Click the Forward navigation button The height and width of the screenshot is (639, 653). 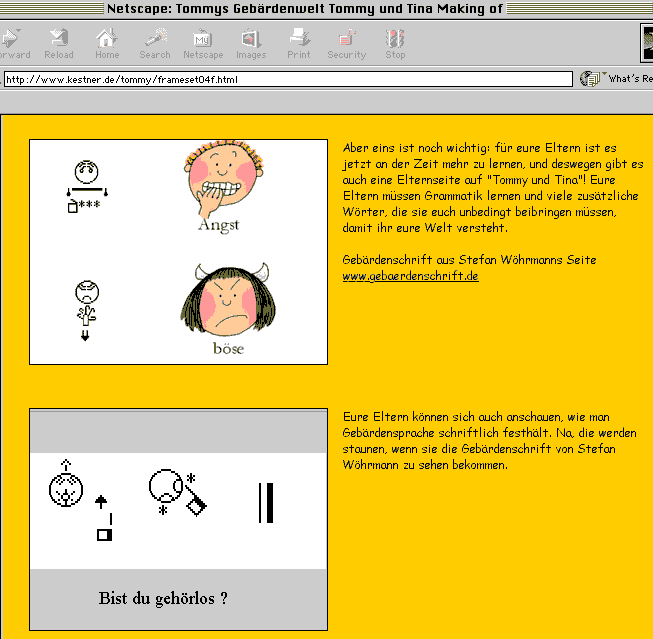pyautogui.click(x=13, y=44)
